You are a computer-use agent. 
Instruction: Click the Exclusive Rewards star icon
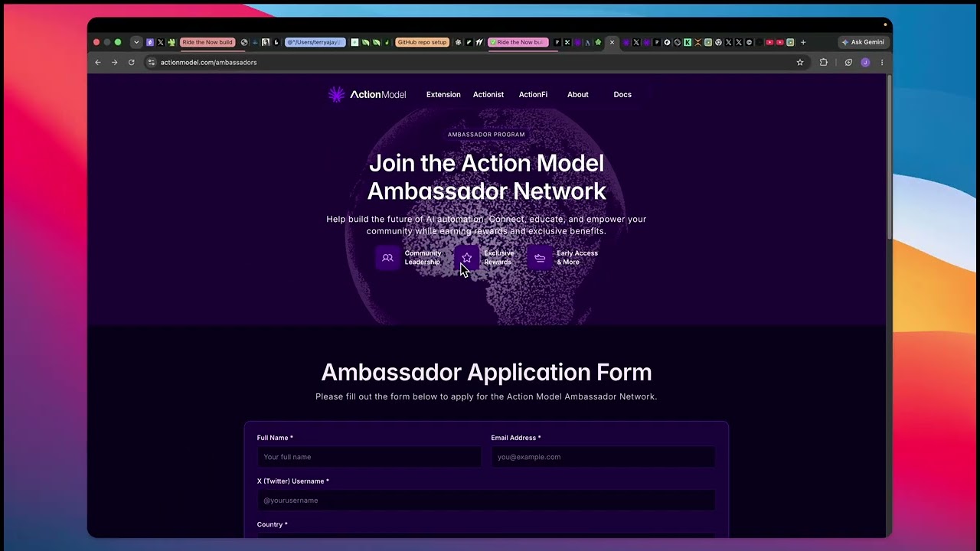click(467, 258)
